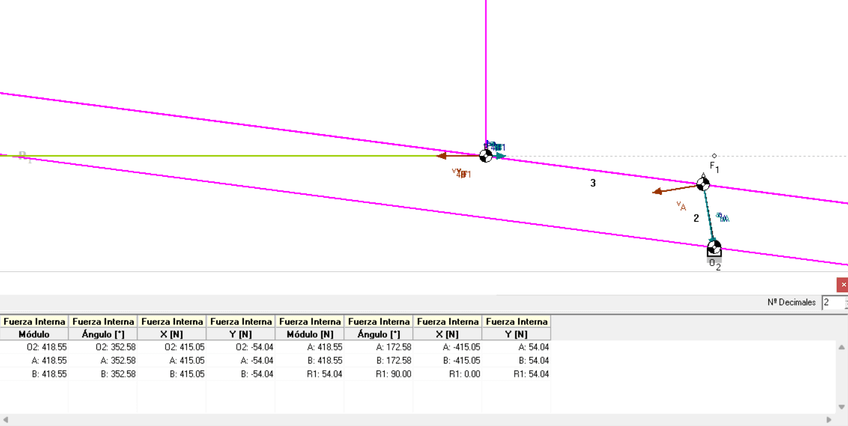The height and width of the screenshot is (426, 848).
Task: Click the first Ángulo [°] column header
Action: pos(102,333)
